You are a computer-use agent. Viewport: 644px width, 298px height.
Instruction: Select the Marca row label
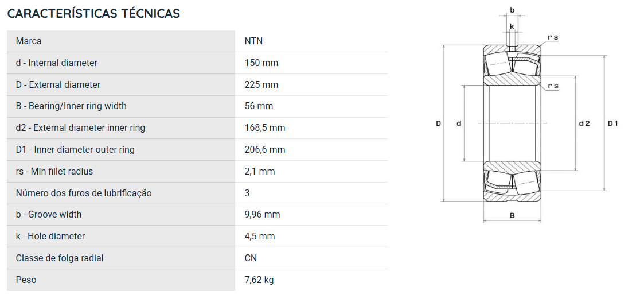29,41
